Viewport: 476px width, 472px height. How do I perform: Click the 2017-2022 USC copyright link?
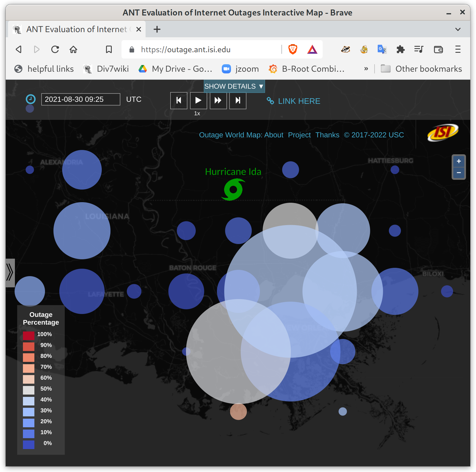tap(374, 135)
